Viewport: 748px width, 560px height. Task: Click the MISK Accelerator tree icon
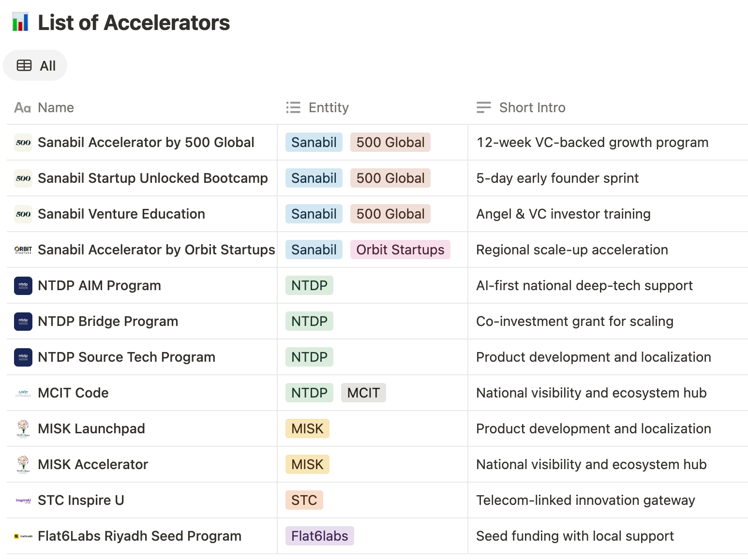pyautogui.click(x=23, y=465)
